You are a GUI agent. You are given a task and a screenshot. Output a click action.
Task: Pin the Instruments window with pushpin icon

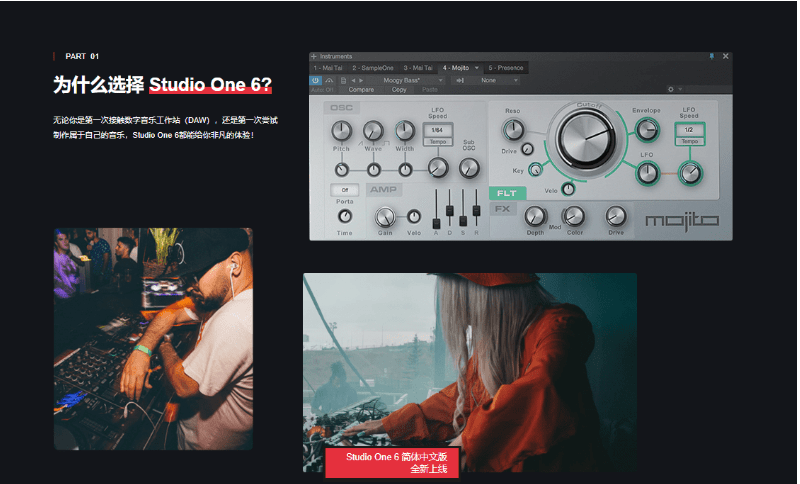(712, 56)
